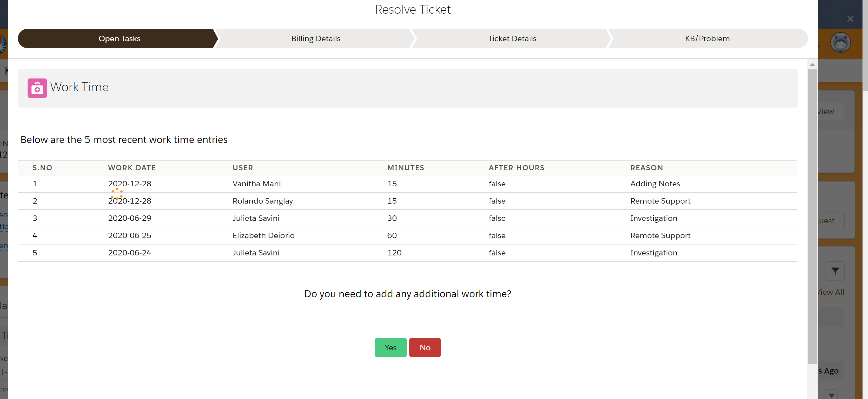Click the WORK DATE column header

click(x=132, y=168)
